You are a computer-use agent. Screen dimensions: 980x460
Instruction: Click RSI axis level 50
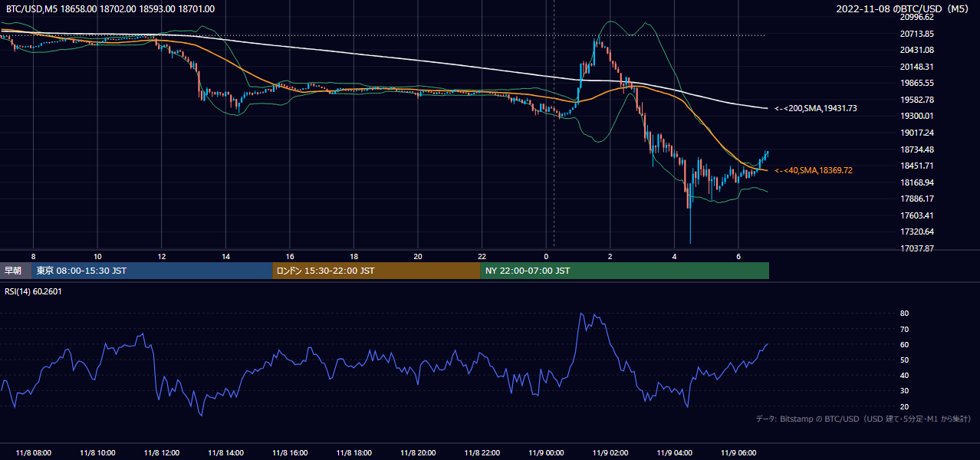tap(904, 360)
